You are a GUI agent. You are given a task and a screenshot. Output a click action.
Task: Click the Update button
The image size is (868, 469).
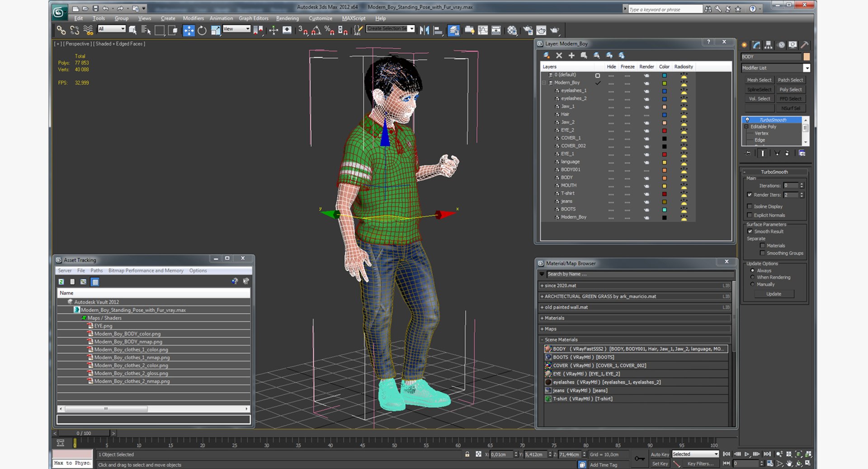pos(774,294)
